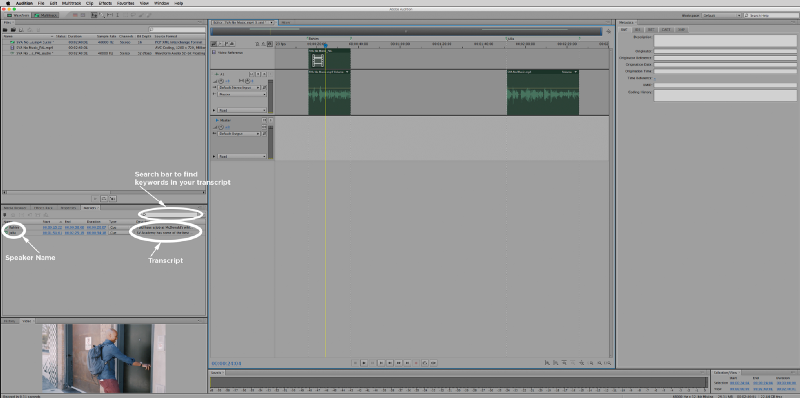Click the Description field in Metadata panel
The height and width of the screenshot is (398, 800).
725,40
